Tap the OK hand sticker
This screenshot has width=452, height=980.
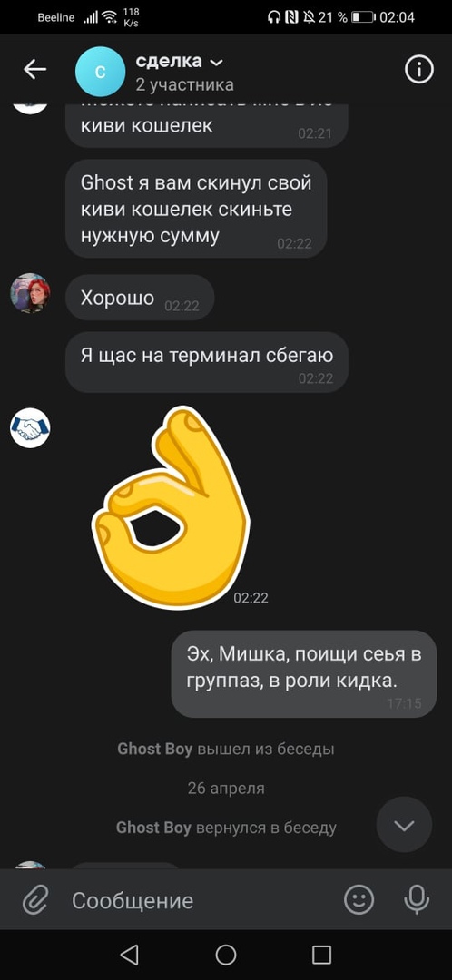pyautogui.click(x=171, y=506)
